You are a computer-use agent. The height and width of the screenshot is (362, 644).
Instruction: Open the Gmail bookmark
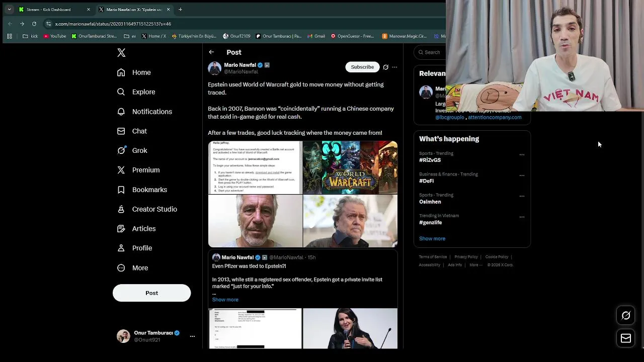pos(316,36)
